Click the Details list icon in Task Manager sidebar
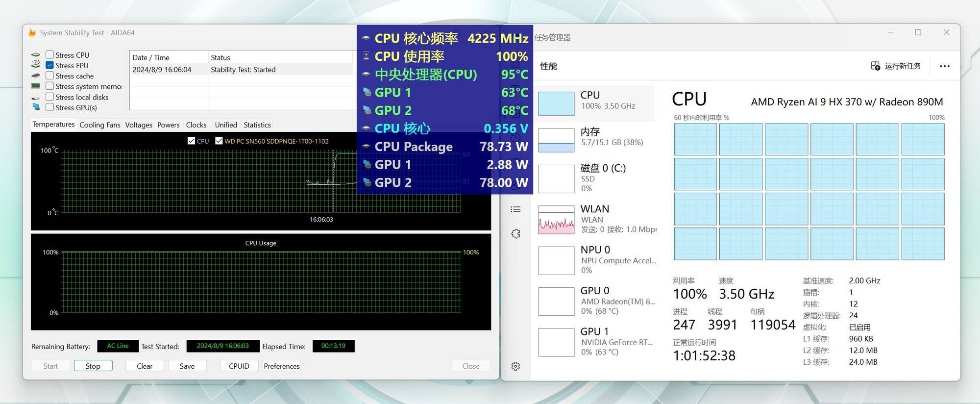The height and width of the screenshot is (404, 980). click(x=515, y=209)
